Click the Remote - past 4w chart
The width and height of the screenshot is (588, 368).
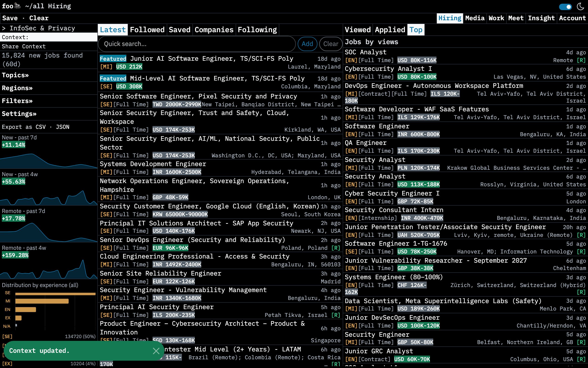49,269
